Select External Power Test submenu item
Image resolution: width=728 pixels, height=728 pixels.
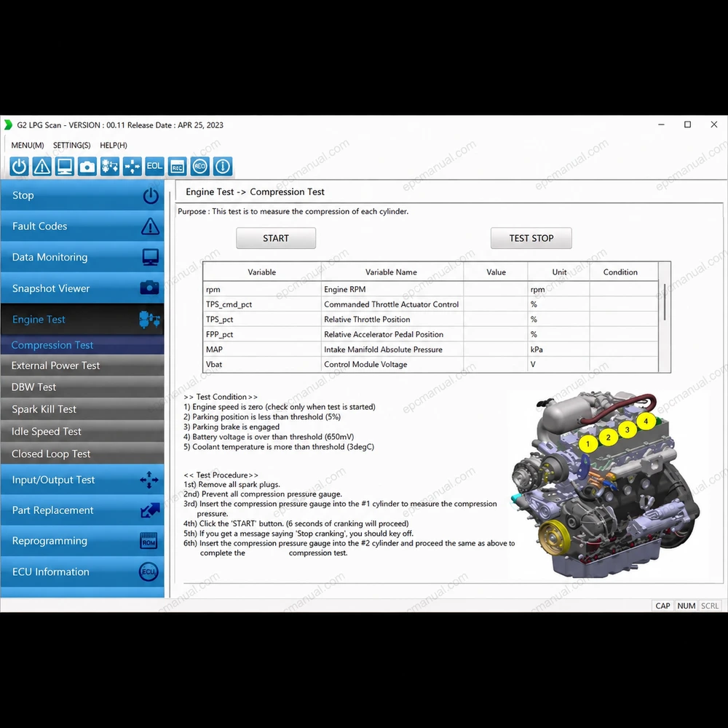(x=82, y=365)
